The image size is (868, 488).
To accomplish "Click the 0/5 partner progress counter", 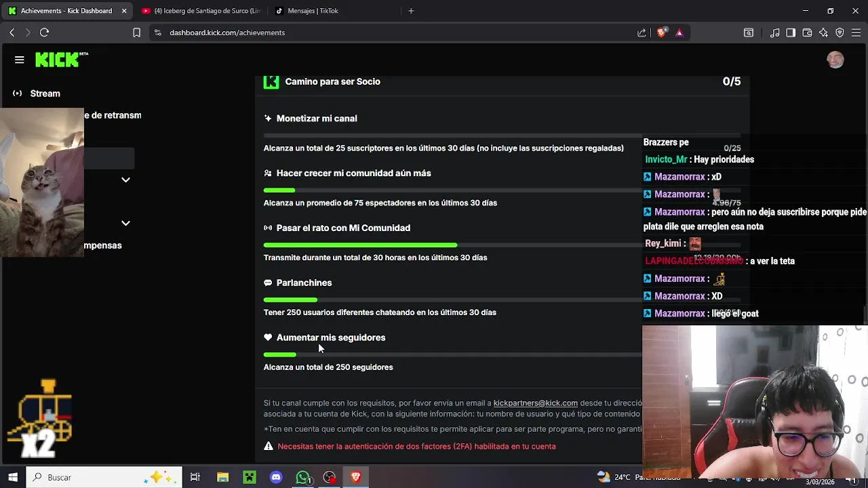I will (732, 81).
